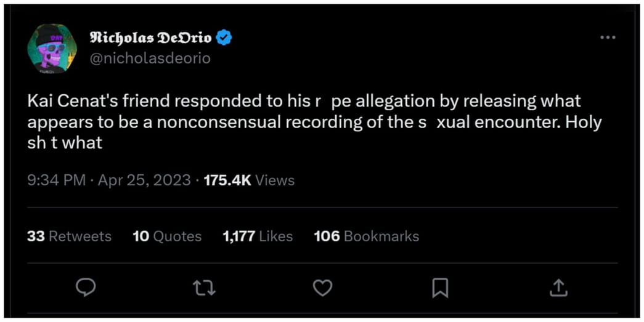Visit the @nicholasdeorio handle link
Image resolution: width=644 pixels, height=322 pixels.
(x=150, y=58)
